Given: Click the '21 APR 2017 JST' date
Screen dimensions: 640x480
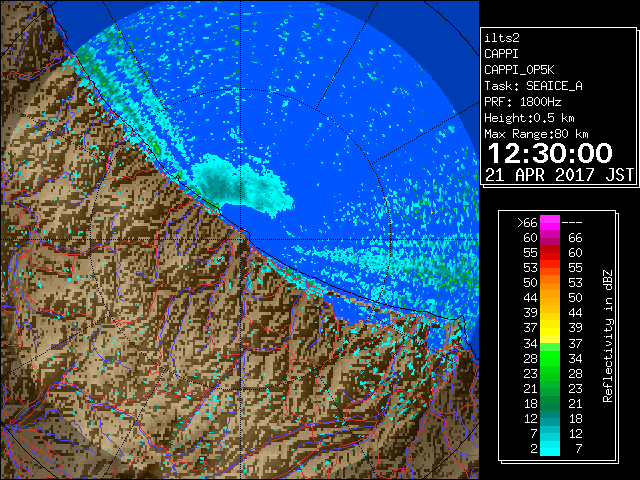Looking at the screenshot, I should [560, 175].
